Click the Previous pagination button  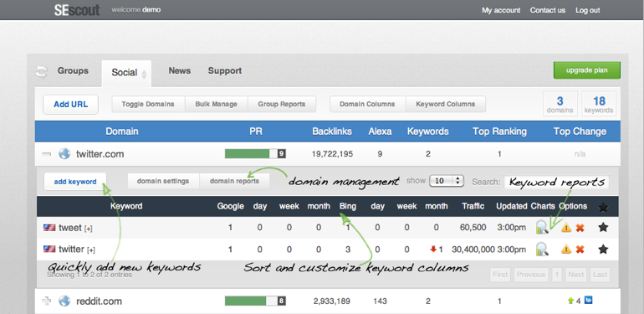(531, 275)
